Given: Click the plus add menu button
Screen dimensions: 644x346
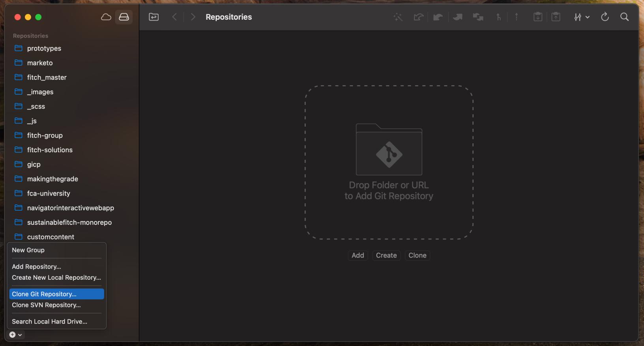Looking at the screenshot, I should pyautogui.click(x=16, y=335).
